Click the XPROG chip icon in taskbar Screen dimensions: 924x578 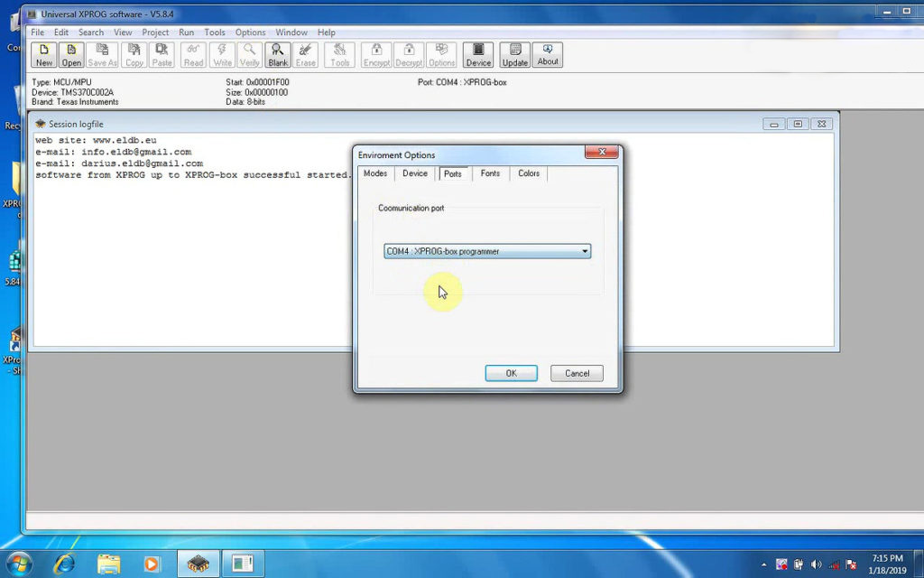point(198,564)
